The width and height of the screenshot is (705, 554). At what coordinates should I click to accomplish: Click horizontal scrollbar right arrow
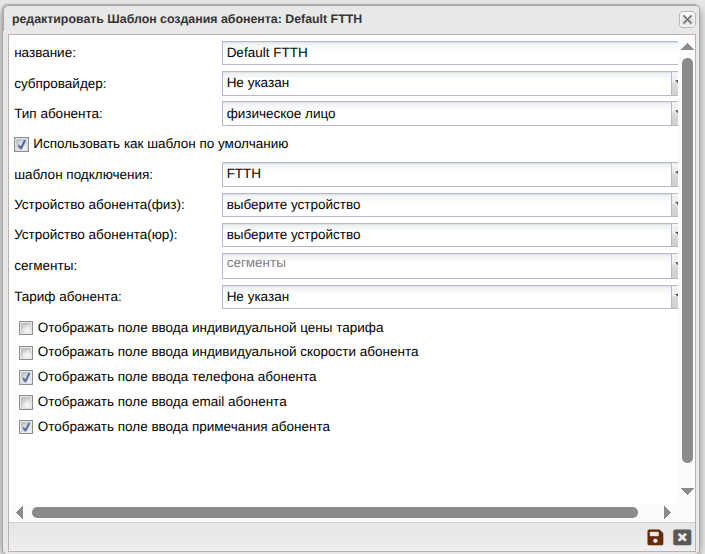coord(668,512)
